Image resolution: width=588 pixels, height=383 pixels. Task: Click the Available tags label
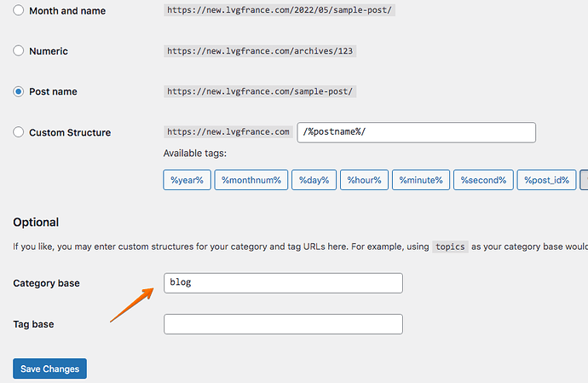pos(195,154)
